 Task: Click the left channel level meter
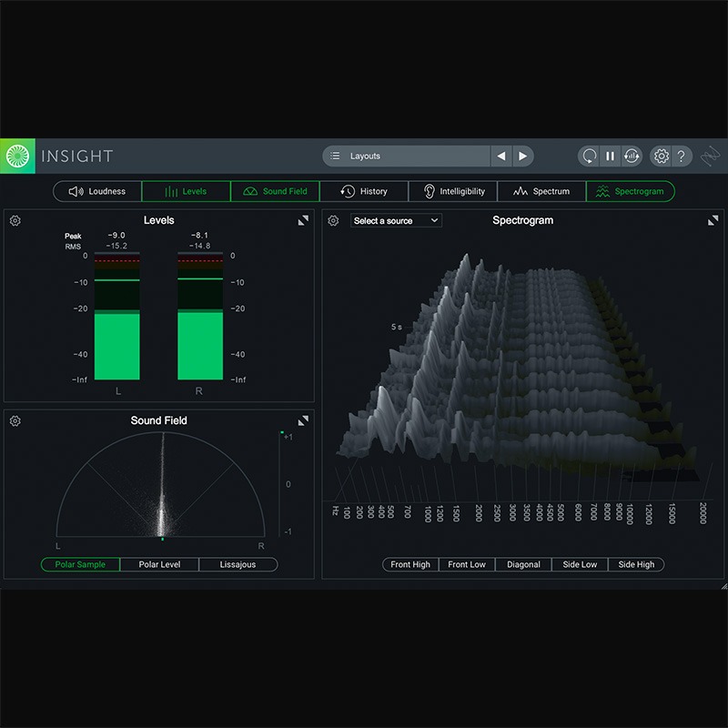117,316
